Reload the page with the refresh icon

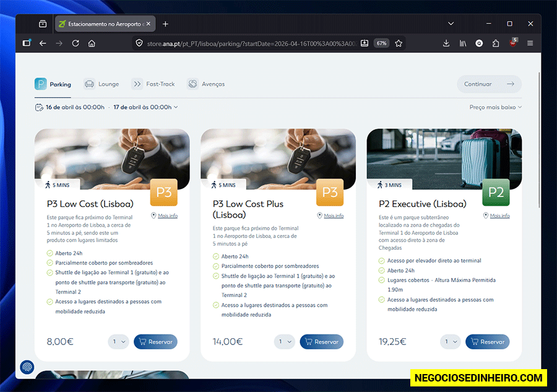76,43
